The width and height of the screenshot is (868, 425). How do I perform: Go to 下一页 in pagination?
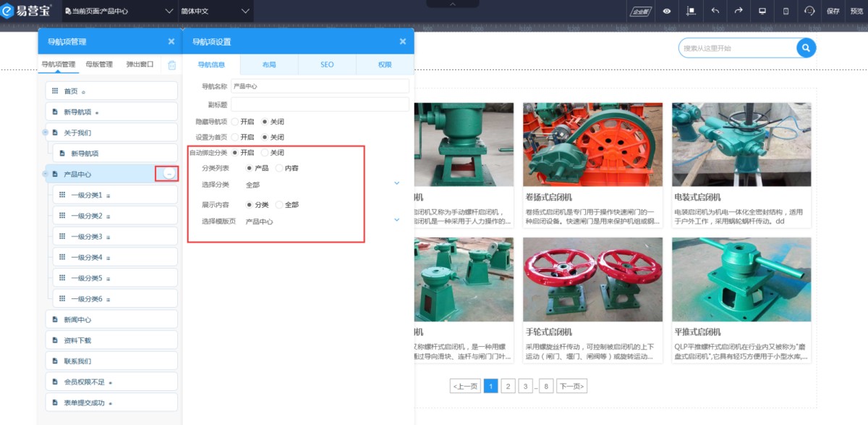571,387
